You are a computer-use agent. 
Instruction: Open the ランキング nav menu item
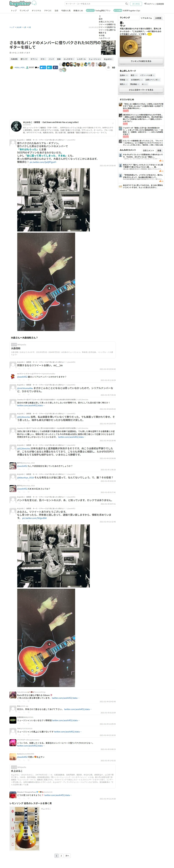(24, 10)
